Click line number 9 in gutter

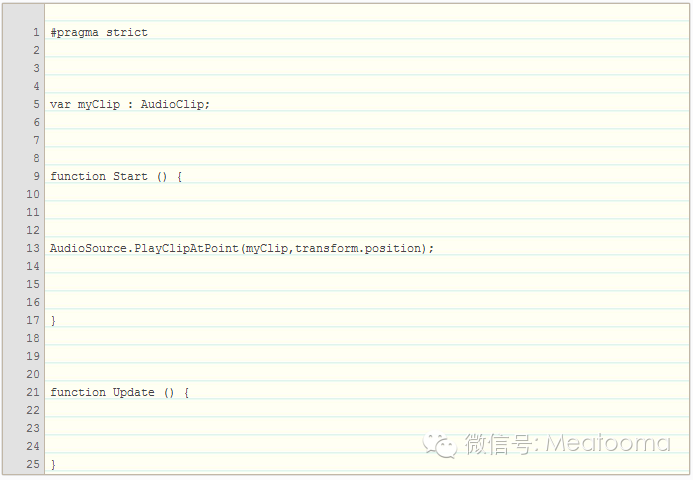tap(36, 176)
